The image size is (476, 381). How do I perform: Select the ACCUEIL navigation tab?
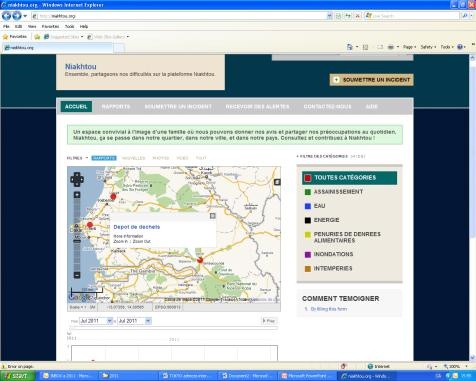click(x=76, y=106)
